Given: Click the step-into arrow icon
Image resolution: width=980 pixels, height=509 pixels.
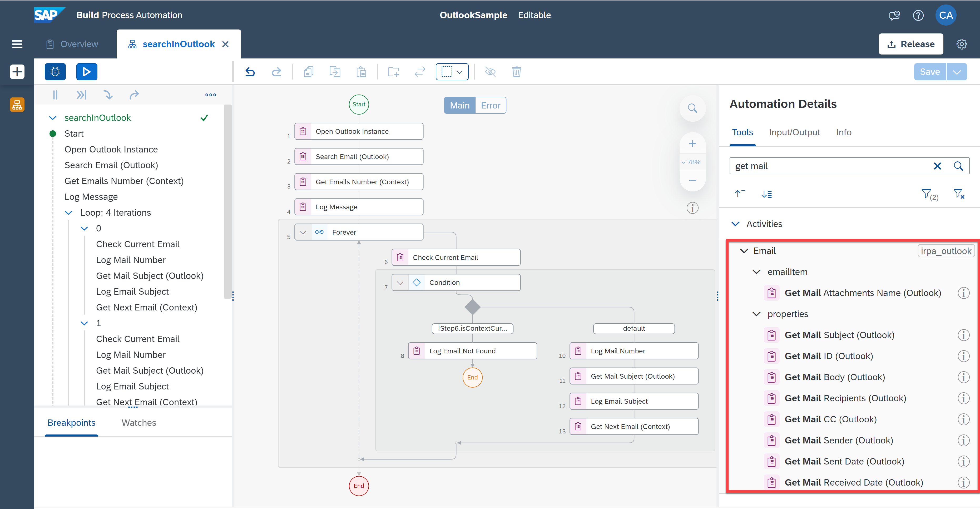Looking at the screenshot, I should point(108,95).
